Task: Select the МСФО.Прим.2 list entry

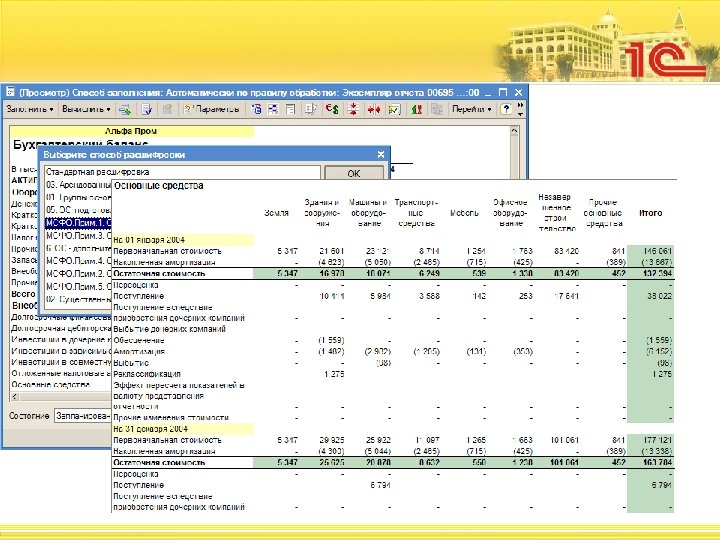Action: [x=78, y=274]
